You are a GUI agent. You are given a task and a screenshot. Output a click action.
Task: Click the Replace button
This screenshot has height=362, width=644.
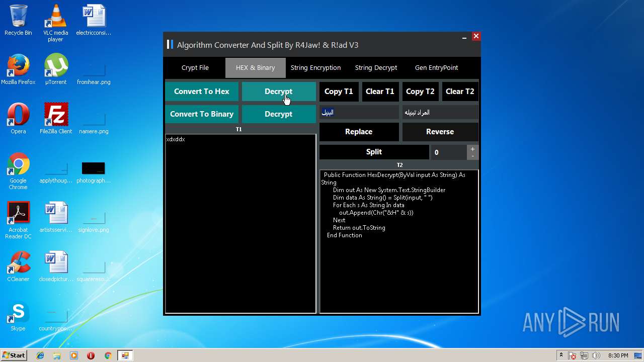coord(359,132)
